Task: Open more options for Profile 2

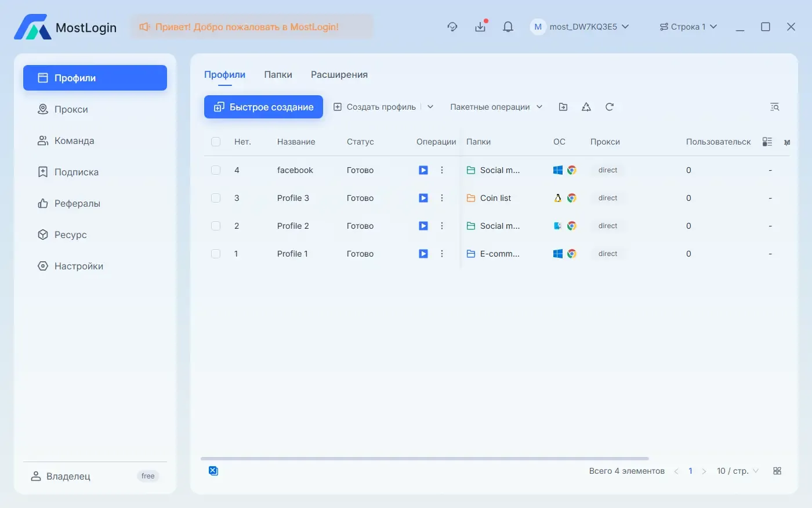Action: pyautogui.click(x=442, y=226)
